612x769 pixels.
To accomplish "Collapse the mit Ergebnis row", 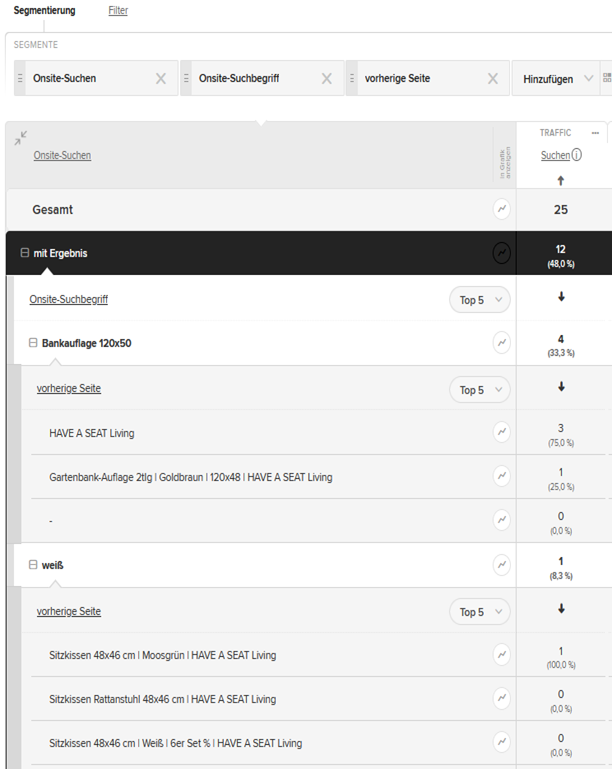I will tap(25, 253).
